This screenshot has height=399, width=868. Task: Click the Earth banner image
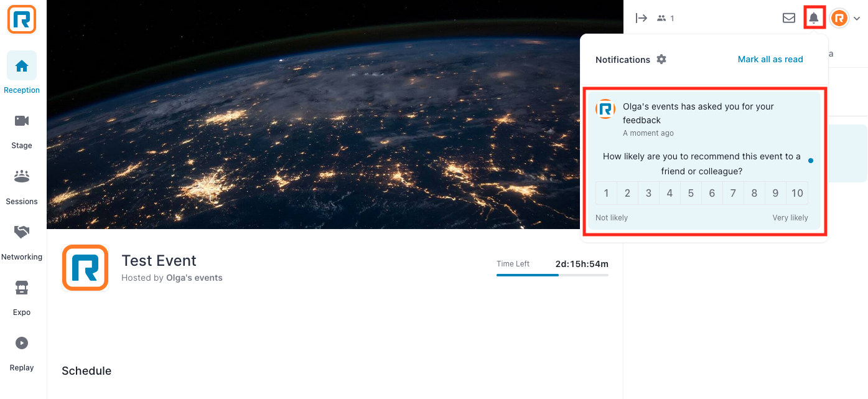[335, 115]
